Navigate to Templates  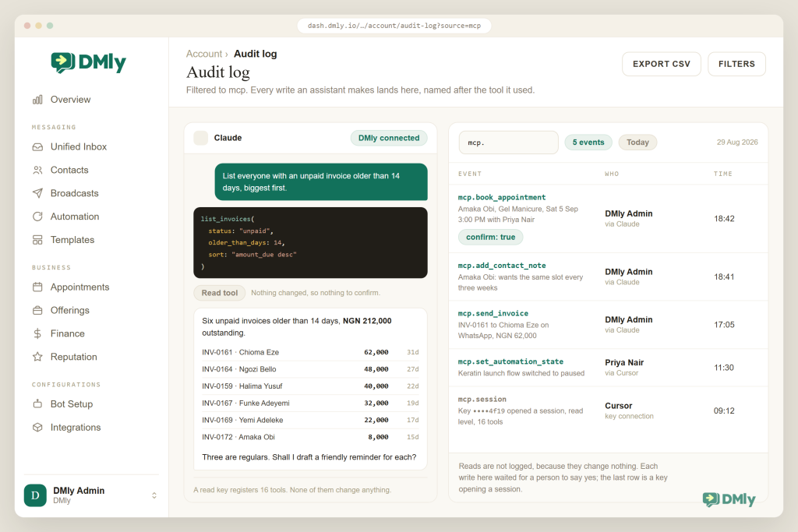pyautogui.click(x=72, y=240)
